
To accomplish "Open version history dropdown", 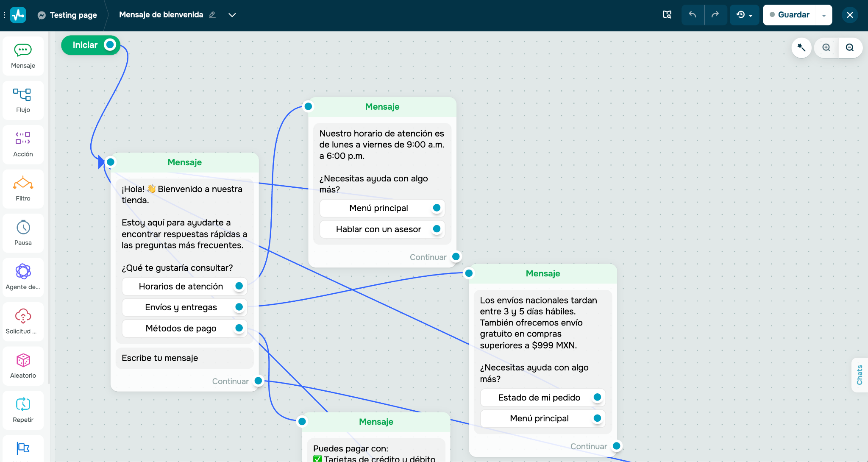I will click(744, 15).
